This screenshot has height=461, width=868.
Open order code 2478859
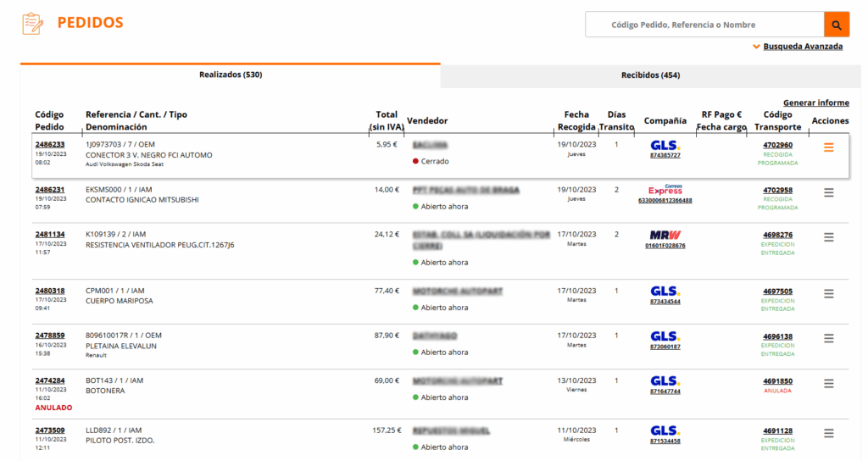pyautogui.click(x=50, y=336)
